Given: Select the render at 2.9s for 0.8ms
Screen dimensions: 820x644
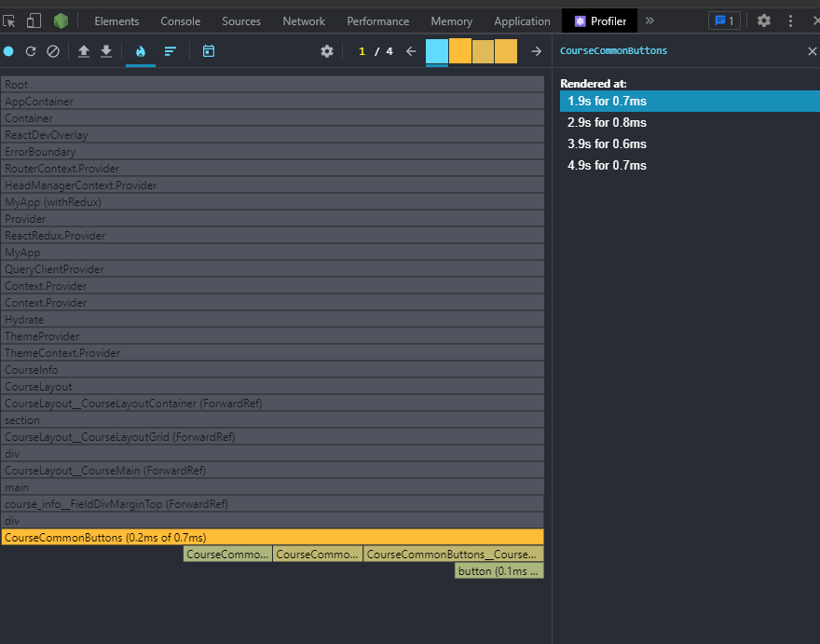Looking at the screenshot, I should pos(690,122).
